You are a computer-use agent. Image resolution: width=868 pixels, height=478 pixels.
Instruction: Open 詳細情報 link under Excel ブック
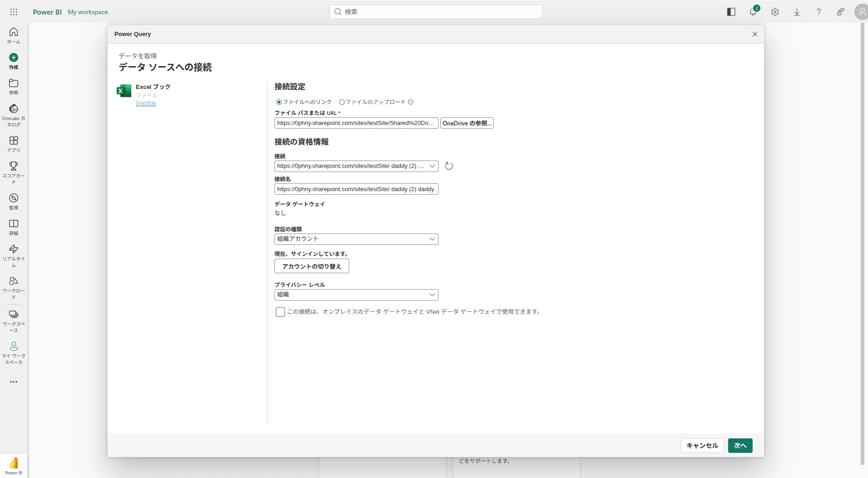(x=146, y=104)
